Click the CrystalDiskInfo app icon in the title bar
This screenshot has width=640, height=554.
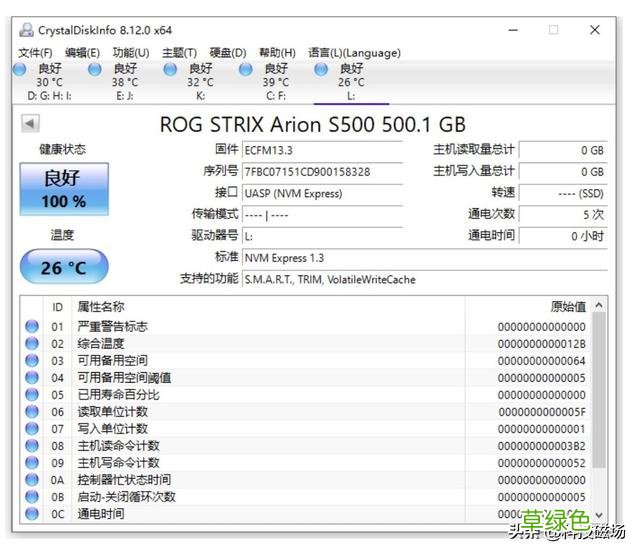[x=27, y=30]
